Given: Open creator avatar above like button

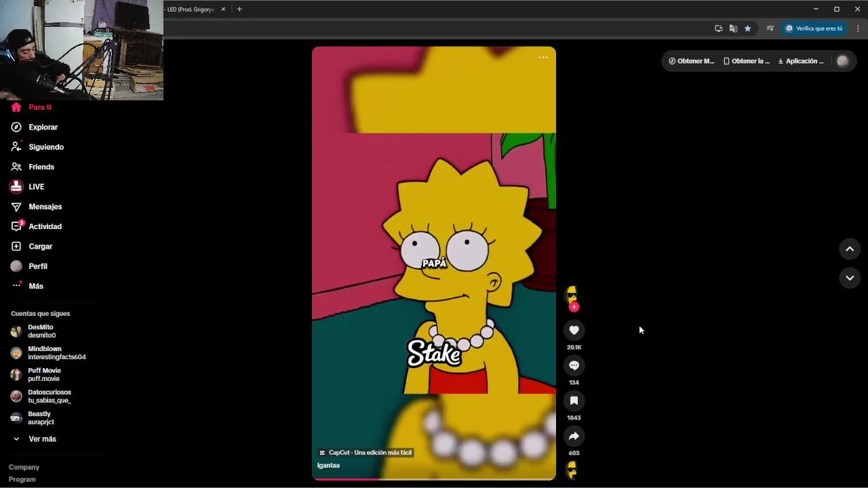Looking at the screenshot, I should click(572, 294).
